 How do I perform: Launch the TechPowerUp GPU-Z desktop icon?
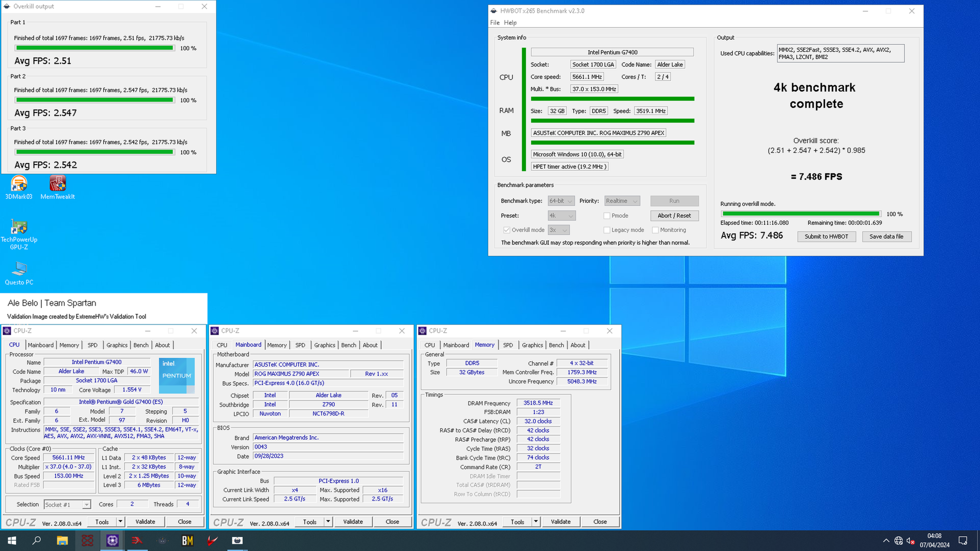point(19,235)
